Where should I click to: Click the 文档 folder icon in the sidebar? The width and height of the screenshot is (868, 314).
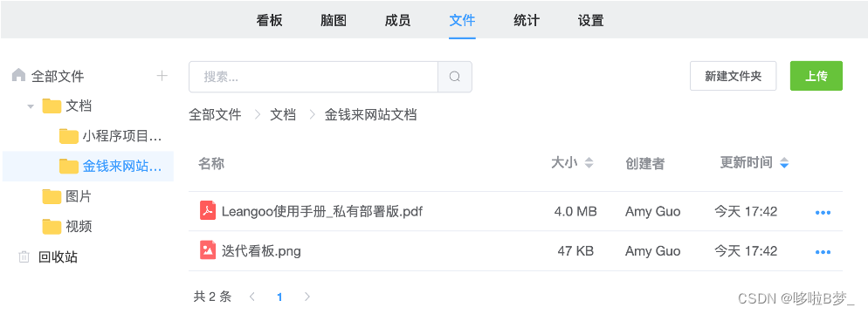pyautogui.click(x=52, y=106)
